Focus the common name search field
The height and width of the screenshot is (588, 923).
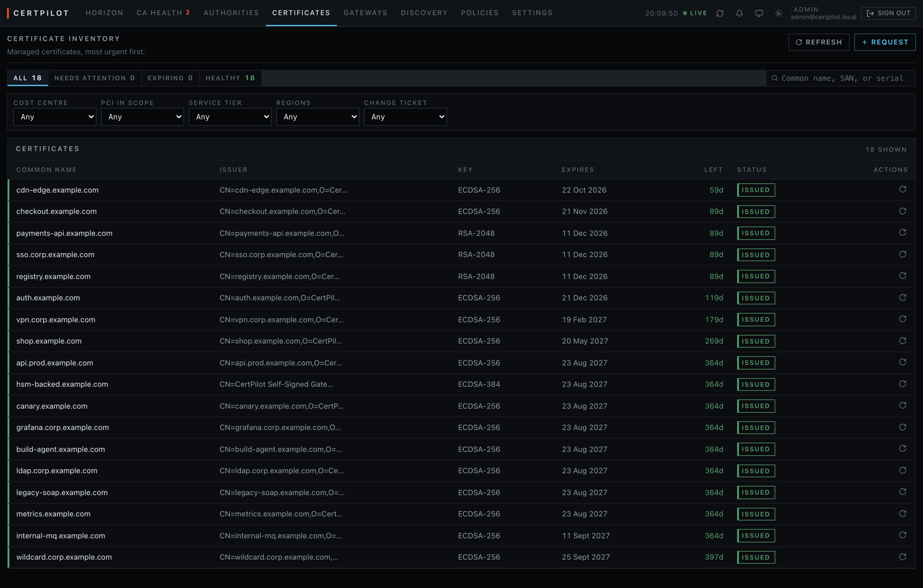[841, 78]
